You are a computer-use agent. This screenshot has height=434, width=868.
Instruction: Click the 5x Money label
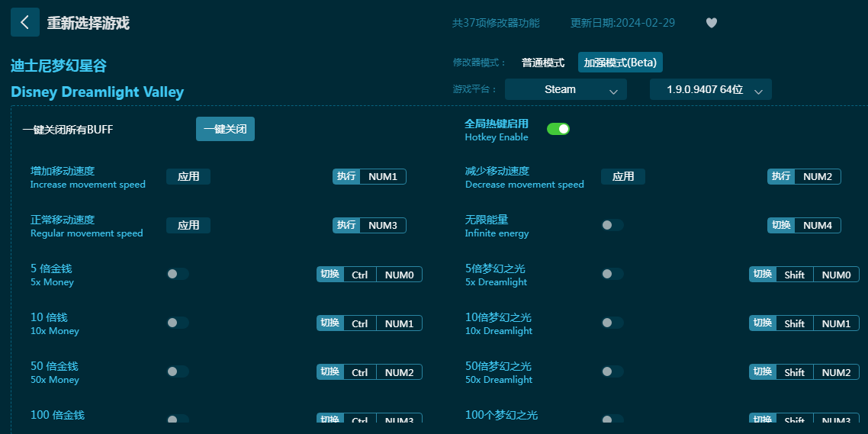[52, 282]
